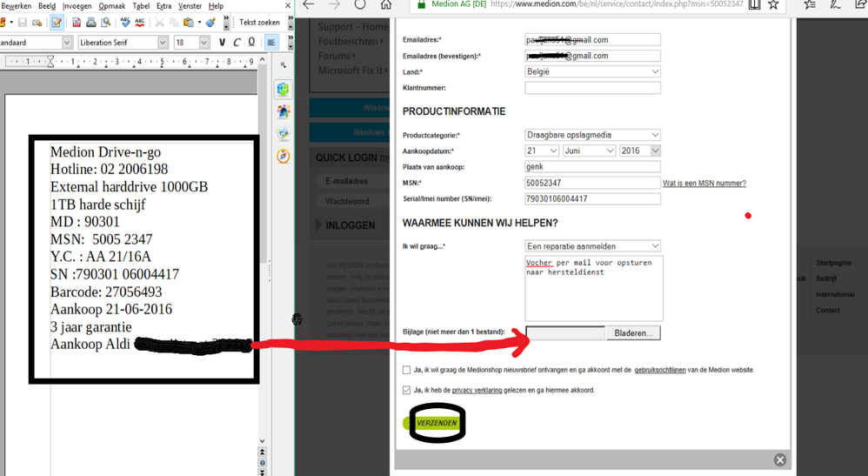This screenshot has width=868, height=476.
Task: Click the browser Back arrow
Action: coord(308,4)
